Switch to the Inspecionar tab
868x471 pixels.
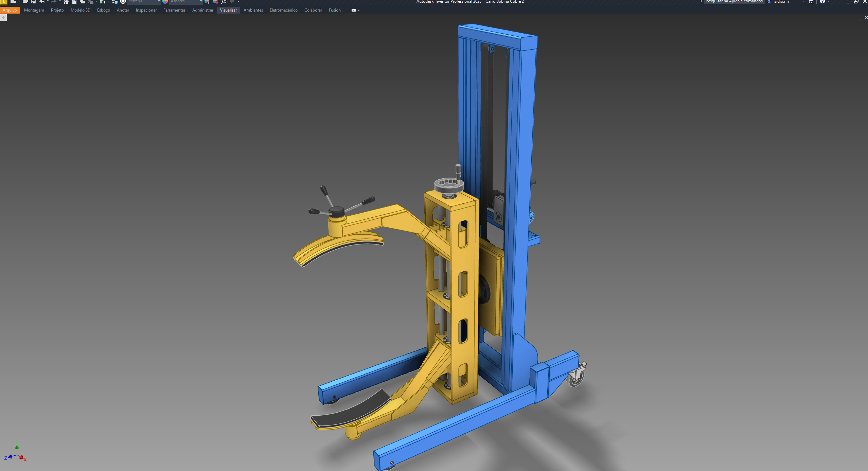tap(146, 10)
